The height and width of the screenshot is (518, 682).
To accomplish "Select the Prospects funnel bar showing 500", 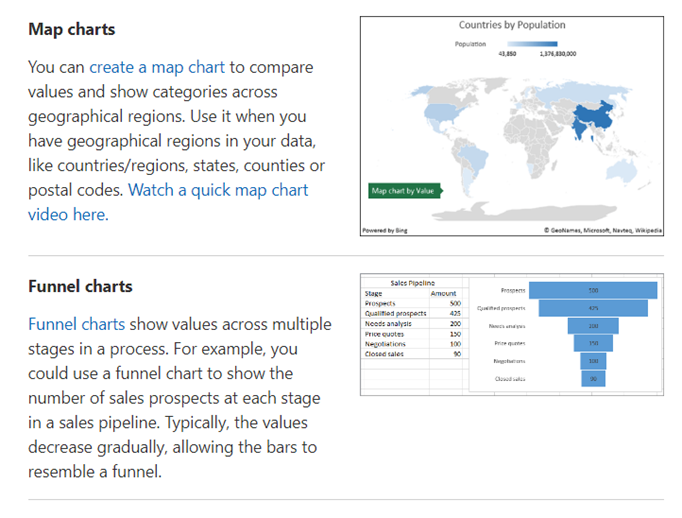I will [x=593, y=290].
